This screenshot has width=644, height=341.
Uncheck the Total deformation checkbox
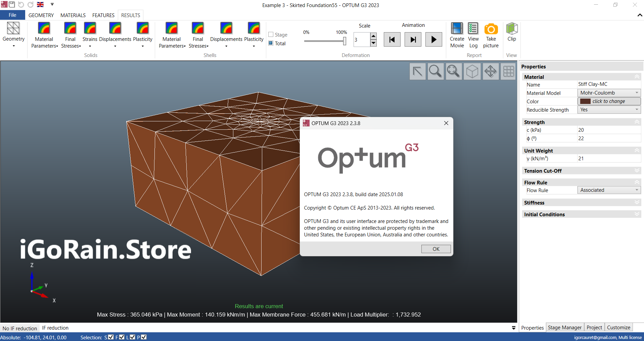pos(271,43)
